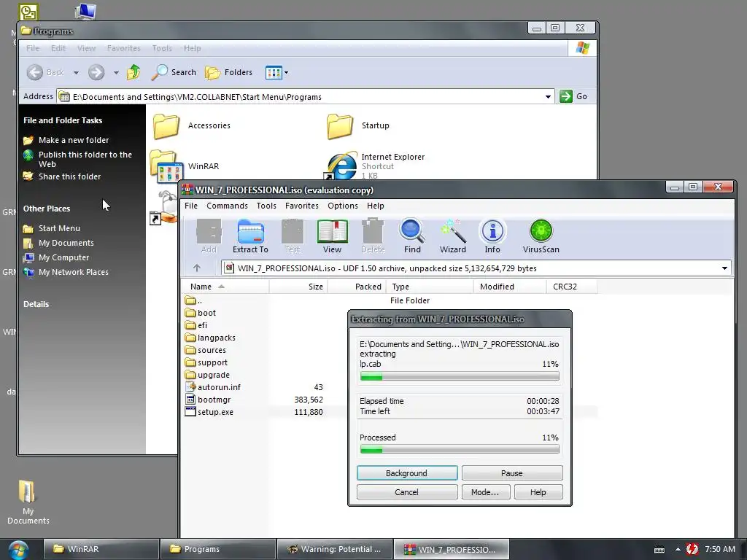Click the Mode... button
Screen dimensions: 747x560
(x=485, y=492)
